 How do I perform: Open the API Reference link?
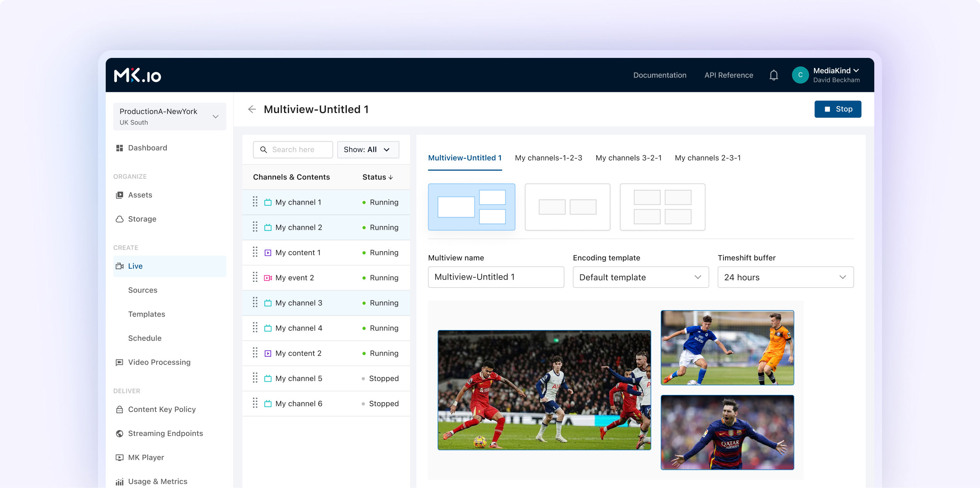(x=728, y=75)
